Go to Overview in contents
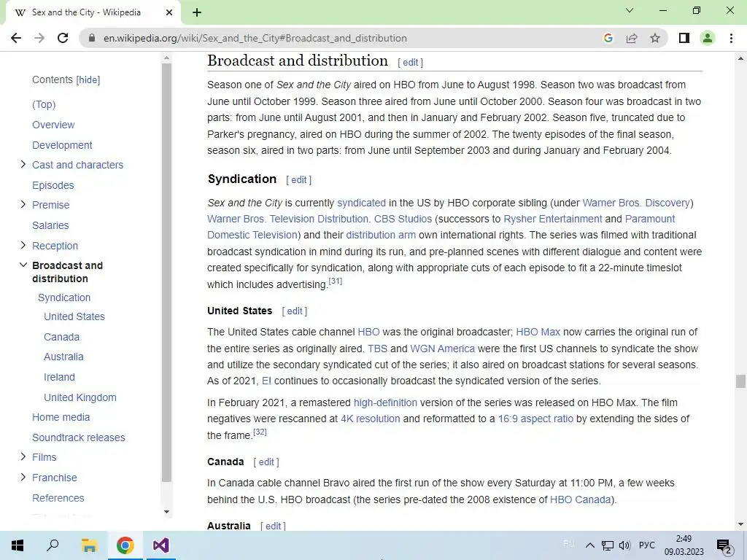 coord(53,125)
